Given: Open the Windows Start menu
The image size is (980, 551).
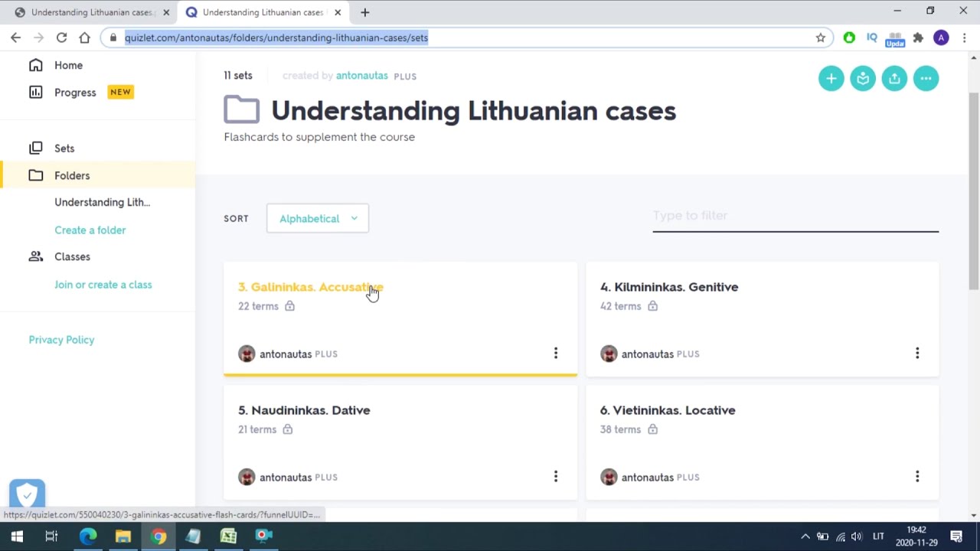Looking at the screenshot, I should (x=17, y=536).
